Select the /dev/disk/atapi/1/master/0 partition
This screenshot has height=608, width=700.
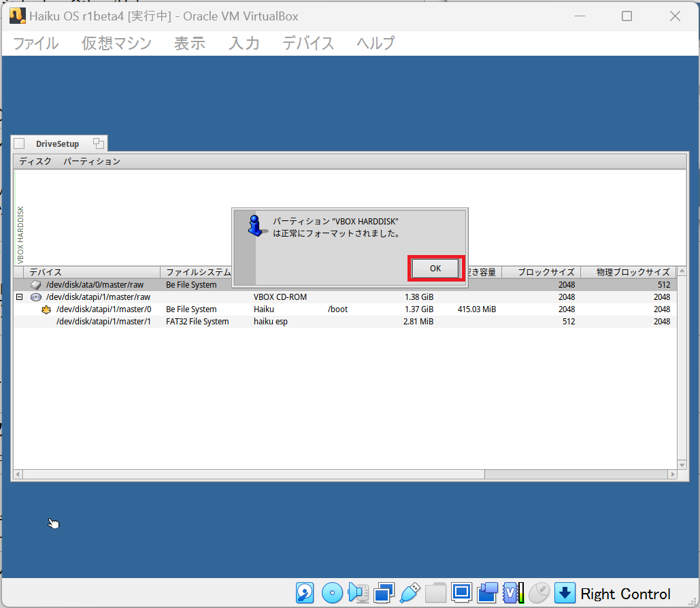pos(345,309)
